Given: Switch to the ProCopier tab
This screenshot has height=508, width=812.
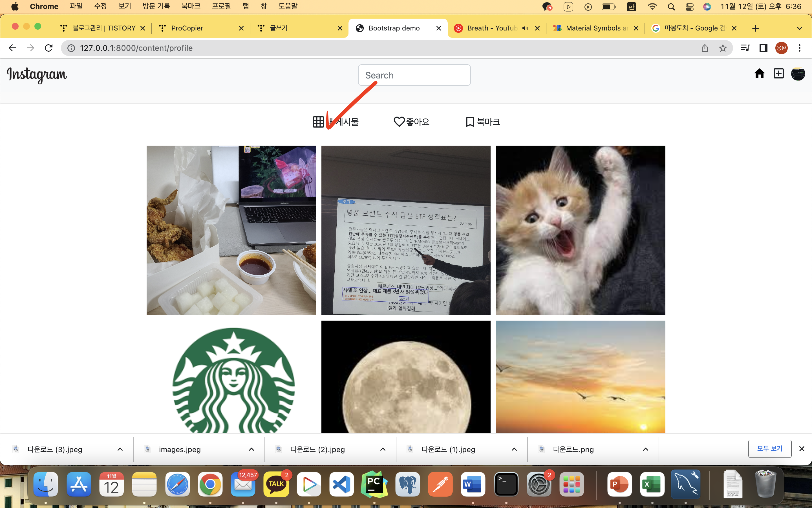Looking at the screenshot, I should click(x=201, y=28).
